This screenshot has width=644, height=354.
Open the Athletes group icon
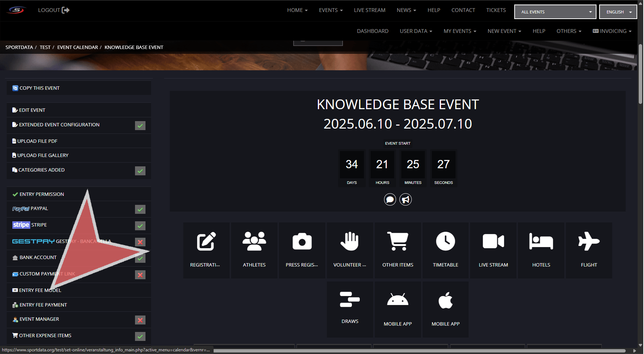point(254,241)
